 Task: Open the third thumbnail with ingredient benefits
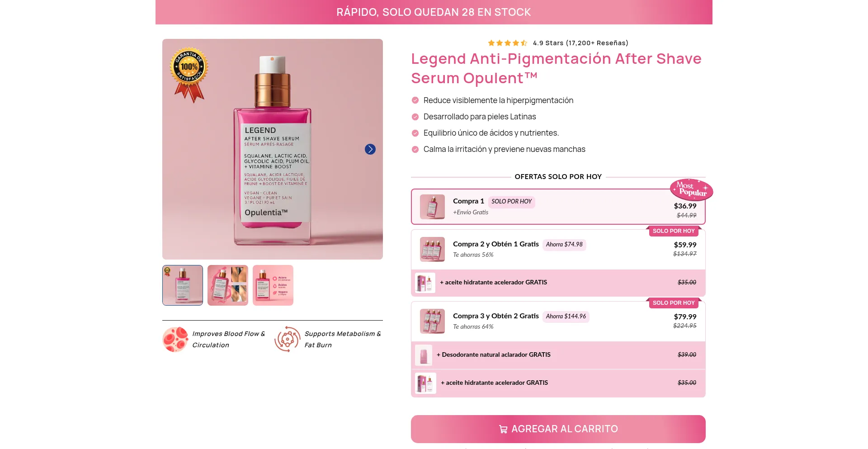(x=273, y=285)
